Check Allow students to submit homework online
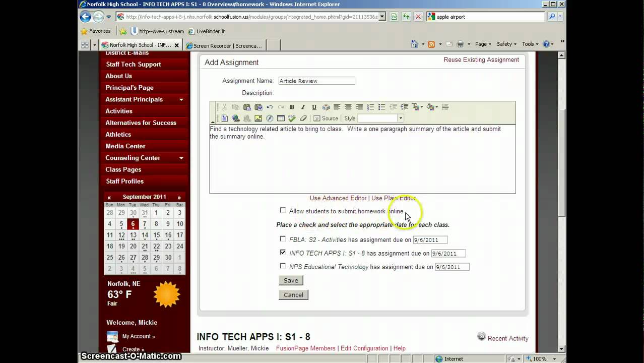 coord(283,210)
